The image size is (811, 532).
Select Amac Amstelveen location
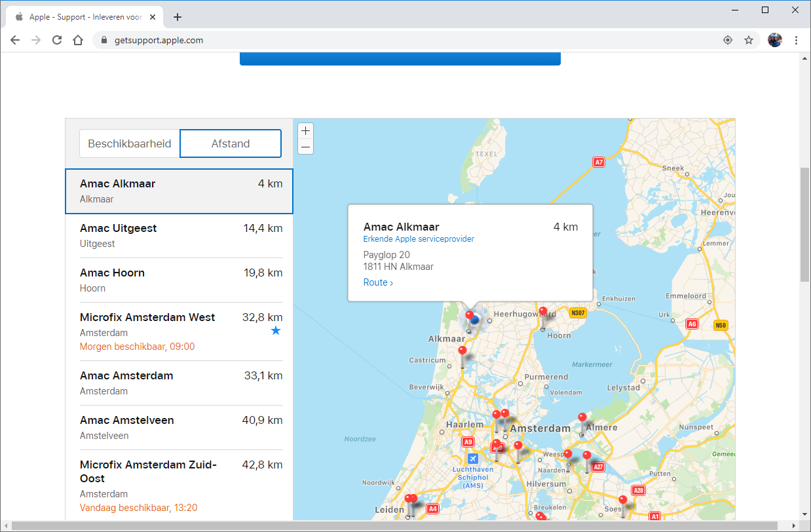point(179,428)
